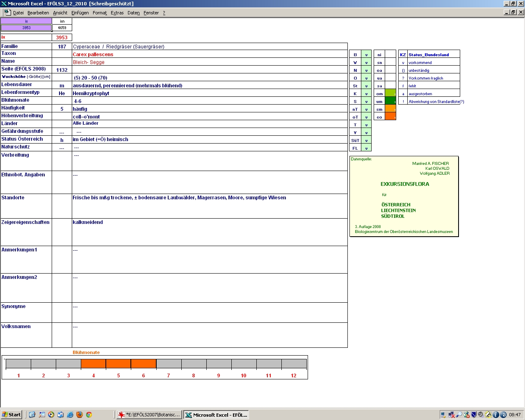Click the wireless network computer tray icon

click(x=444, y=415)
